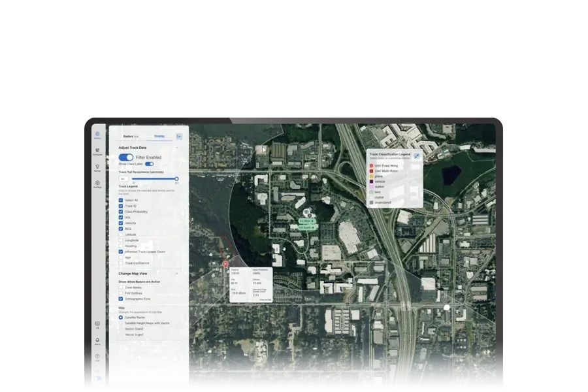Check the Age checkbox
The height and width of the screenshot is (392, 588).
[121, 257]
